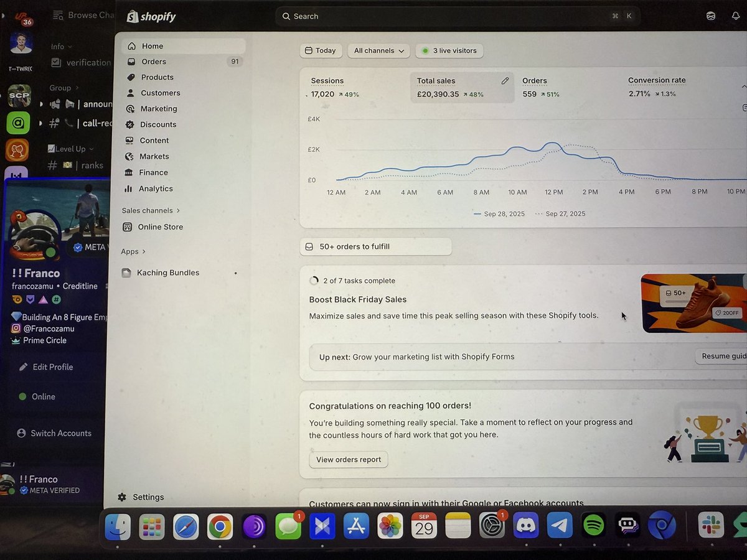Expand the Sales channels section

pyautogui.click(x=151, y=210)
